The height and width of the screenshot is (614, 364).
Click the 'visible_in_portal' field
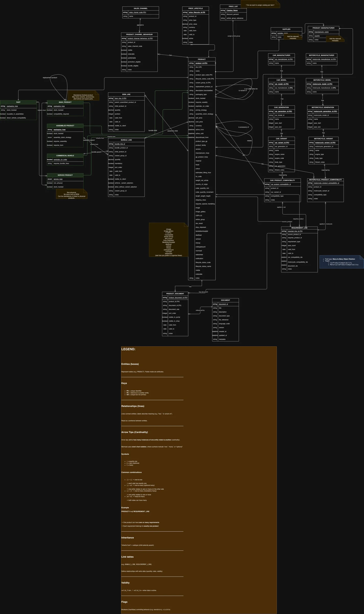click(175, 317)
